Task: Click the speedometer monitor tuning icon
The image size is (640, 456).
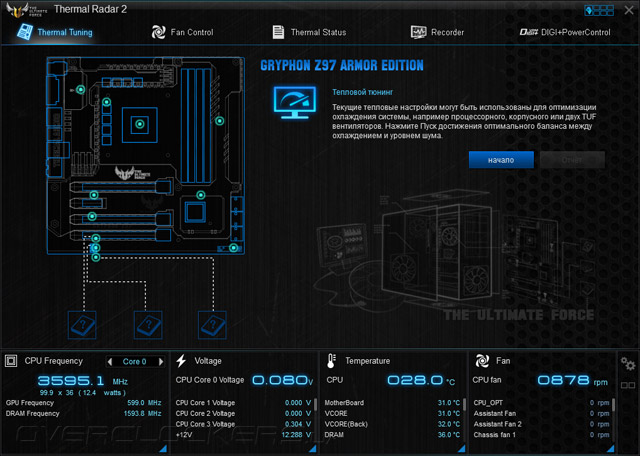Action: coord(295,102)
